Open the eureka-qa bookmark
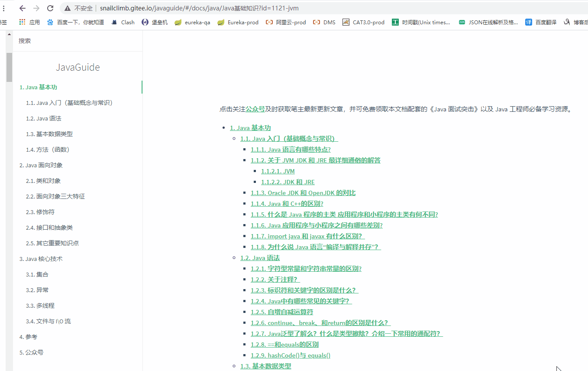The height and width of the screenshot is (371, 588). coord(193,22)
